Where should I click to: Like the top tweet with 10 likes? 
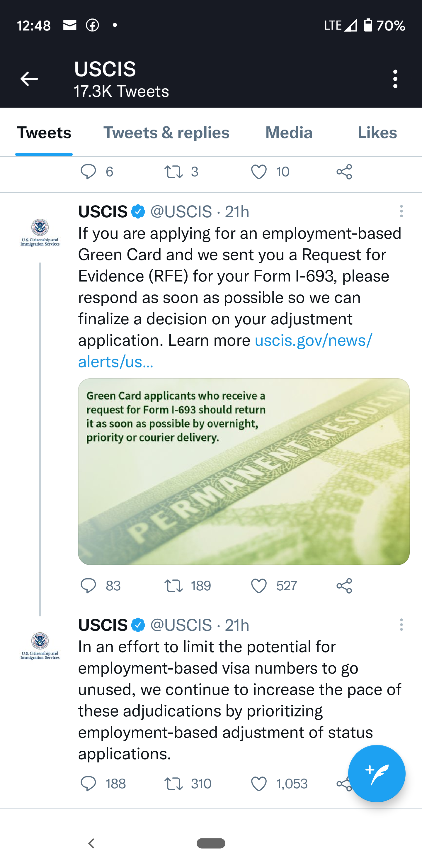coord(259,172)
